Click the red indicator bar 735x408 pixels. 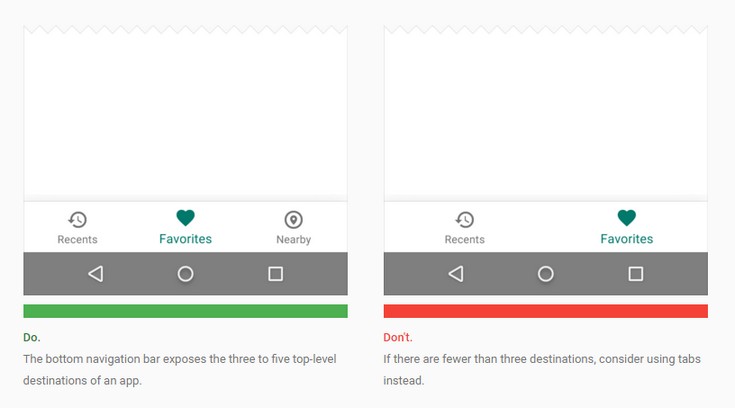pos(545,311)
